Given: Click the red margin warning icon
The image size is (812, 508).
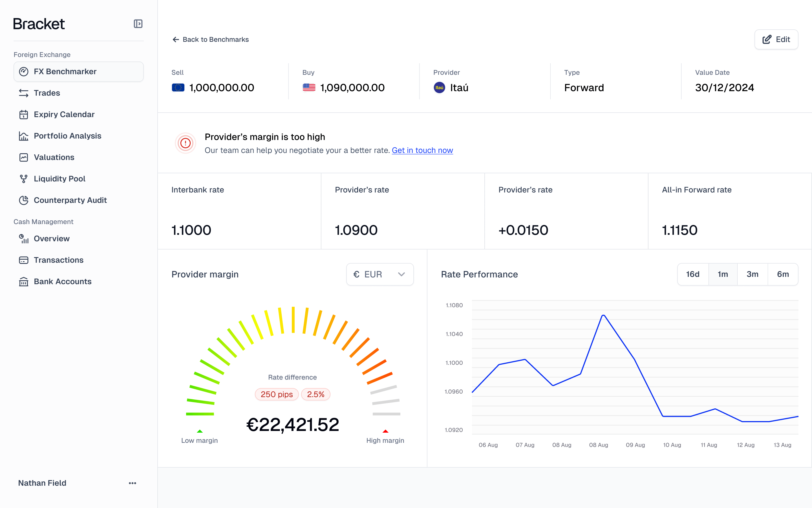Looking at the screenshot, I should [x=185, y=143].
